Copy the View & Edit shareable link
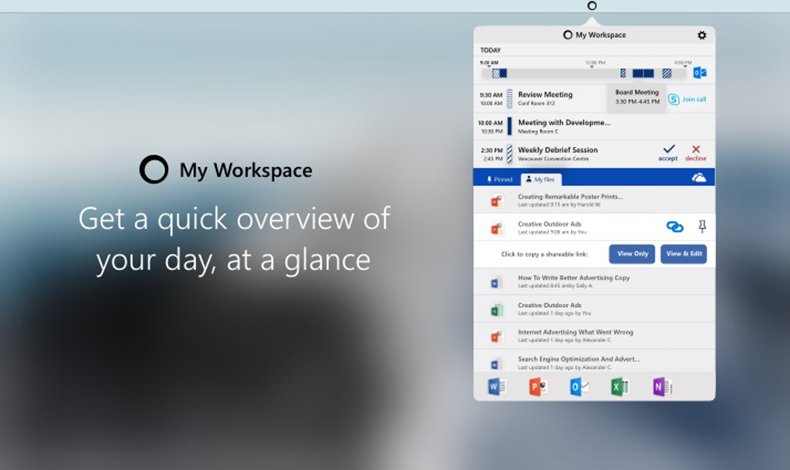The image size is (790, 470). coord(683,254)
